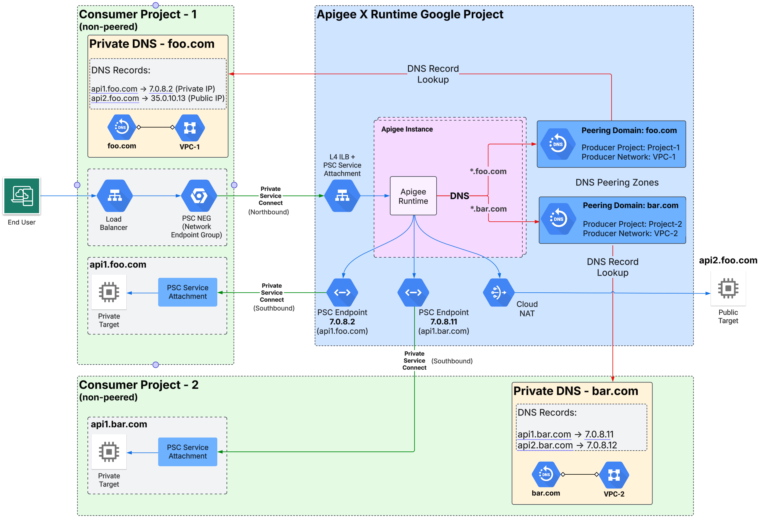Click the Cloud NAT icon
777x532 pixels.
[x=498, y=293]
